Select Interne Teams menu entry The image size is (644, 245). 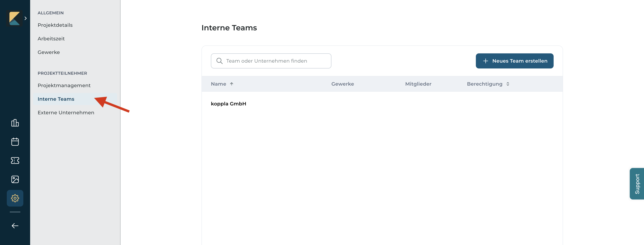pos(75,99)
